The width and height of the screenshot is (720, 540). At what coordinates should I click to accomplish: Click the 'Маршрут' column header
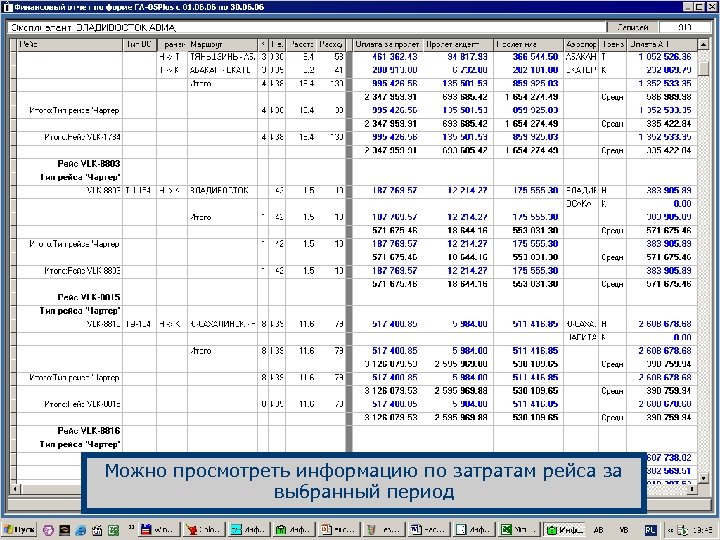tap(222, 45)
